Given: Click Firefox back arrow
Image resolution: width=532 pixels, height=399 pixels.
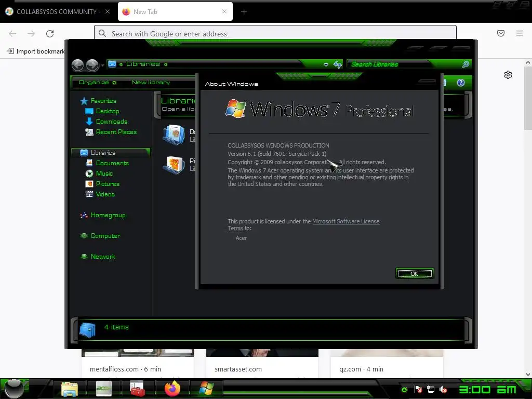Looking at the screenshot, I should tap(12, 34).
